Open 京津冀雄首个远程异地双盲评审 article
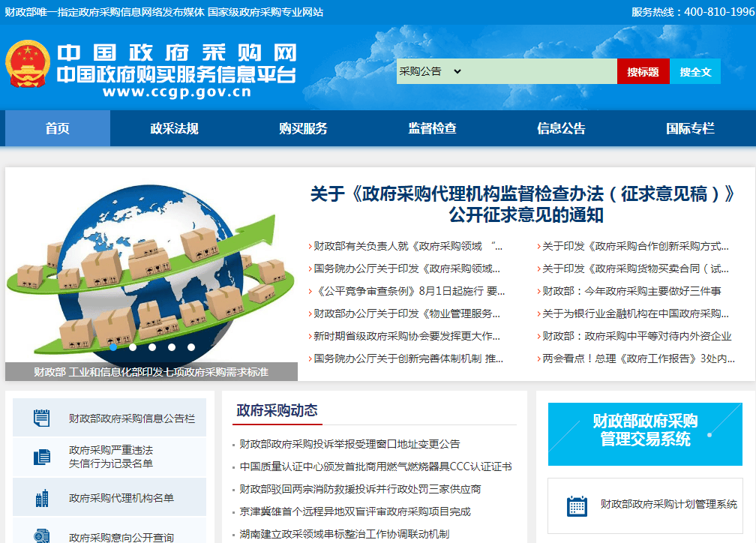Image resolution: width=756 pixels, height=543 pixels. tap(355, 511)
